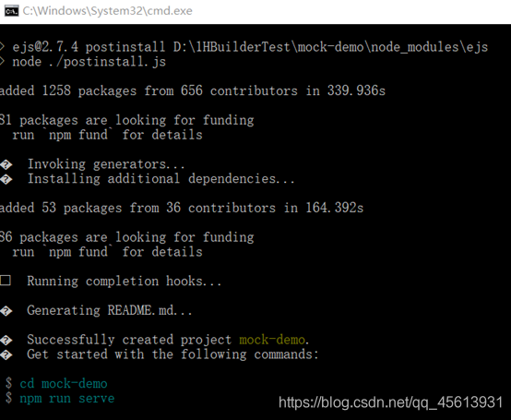Click the cd mock-demo command text

point(64,384)
